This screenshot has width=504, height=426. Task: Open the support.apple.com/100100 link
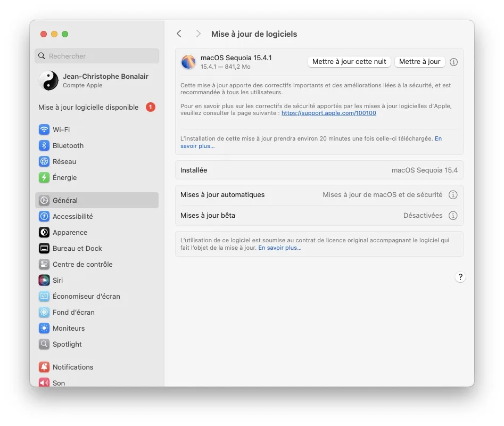[x=328, y=113]
